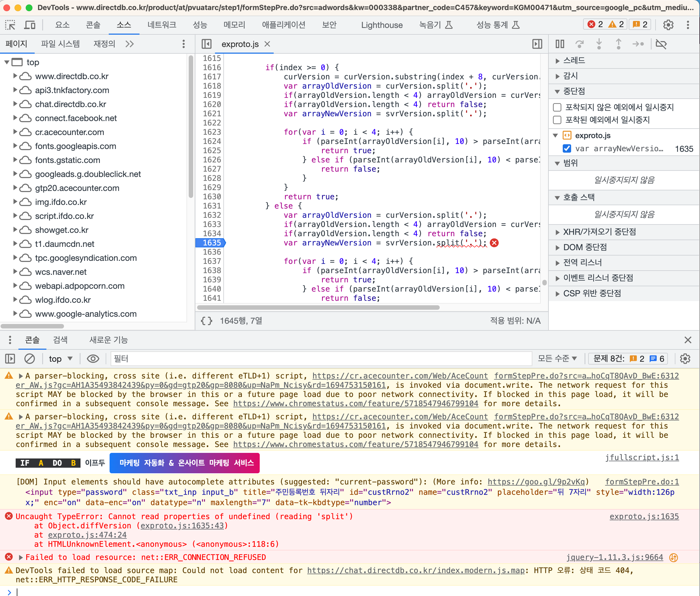700x596 pixels.
Task: Enable pause on uncaught exceptions checkbox
Action: click(557, 107)
